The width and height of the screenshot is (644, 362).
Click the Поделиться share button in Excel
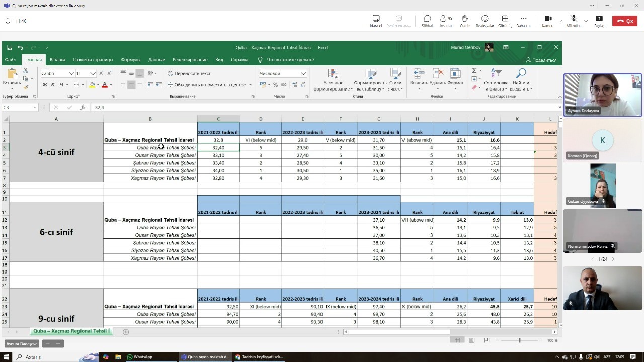pyautogui.click(x=540, y=60)
